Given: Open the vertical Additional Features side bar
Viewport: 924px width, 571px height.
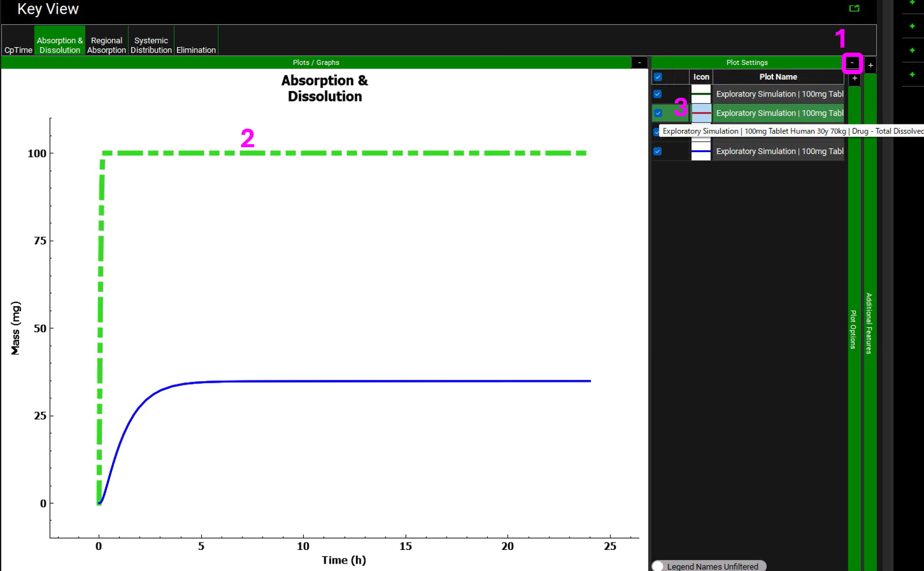Looking at the screenshot, I should 869,323.
